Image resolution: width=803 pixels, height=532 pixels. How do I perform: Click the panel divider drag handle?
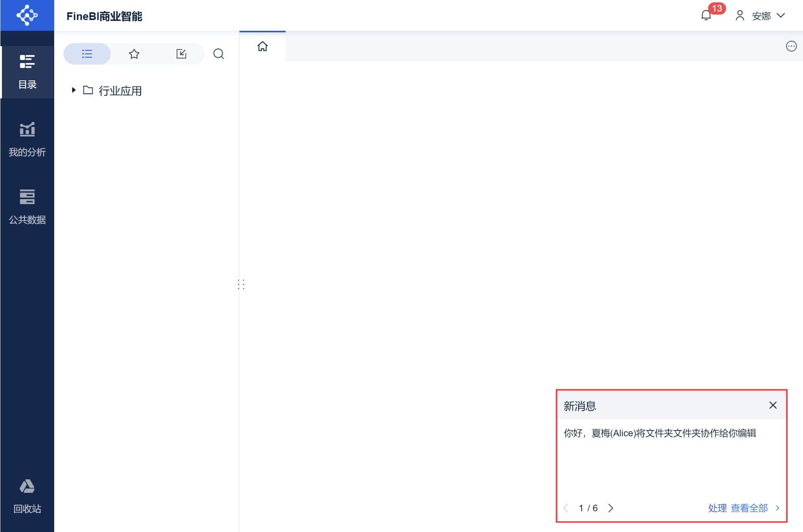click(241, 284)
